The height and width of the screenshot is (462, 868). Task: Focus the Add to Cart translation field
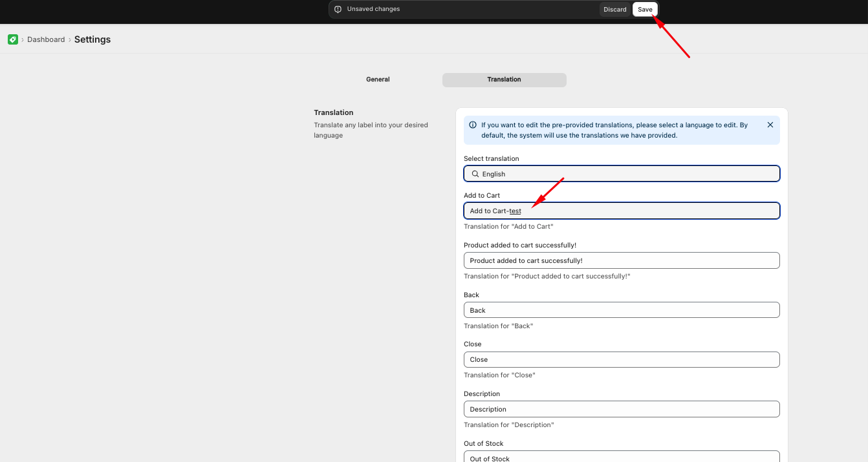[x=622, y=211]
